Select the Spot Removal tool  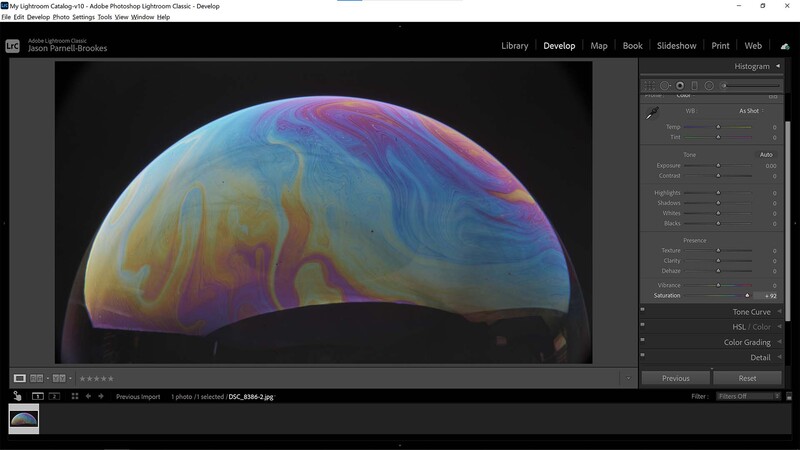(665, 86)
